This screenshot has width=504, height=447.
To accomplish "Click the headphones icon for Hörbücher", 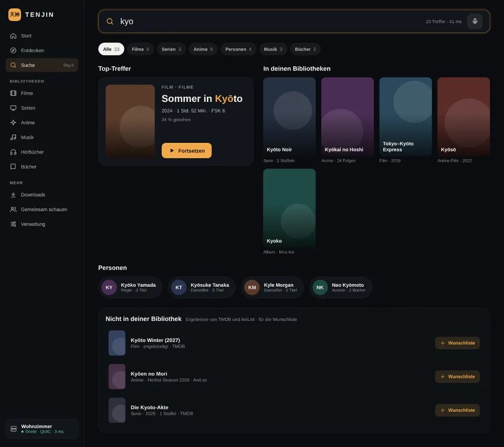I will click(x=13, y=152).
